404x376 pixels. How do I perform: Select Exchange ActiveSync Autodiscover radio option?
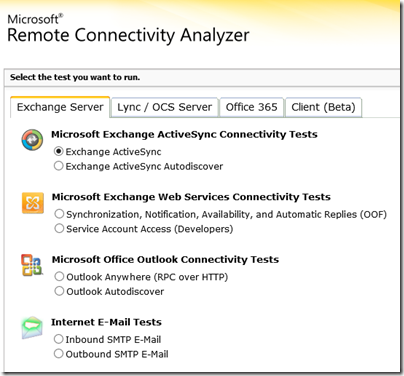pyautogui.click(x=58, y=166)
